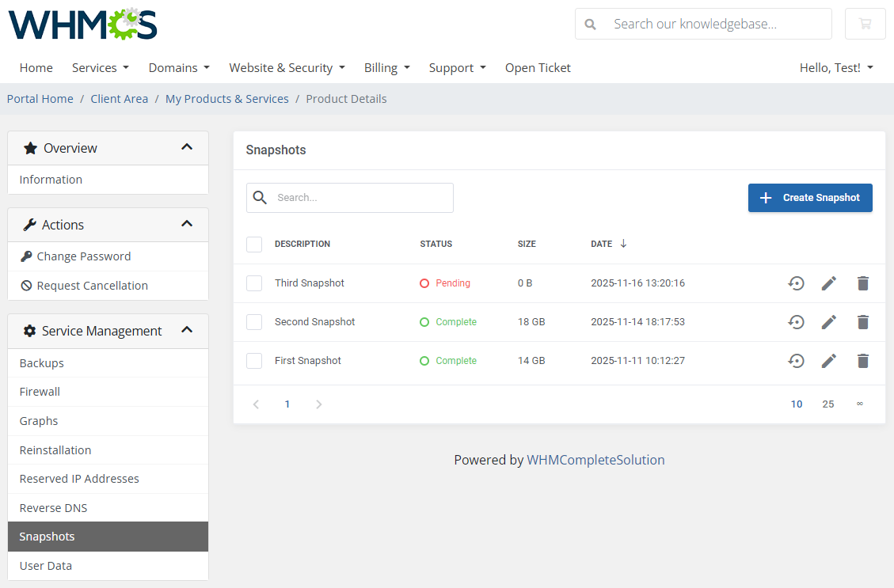
Task: Click the WHMCS logo
Action: [82, 25]
